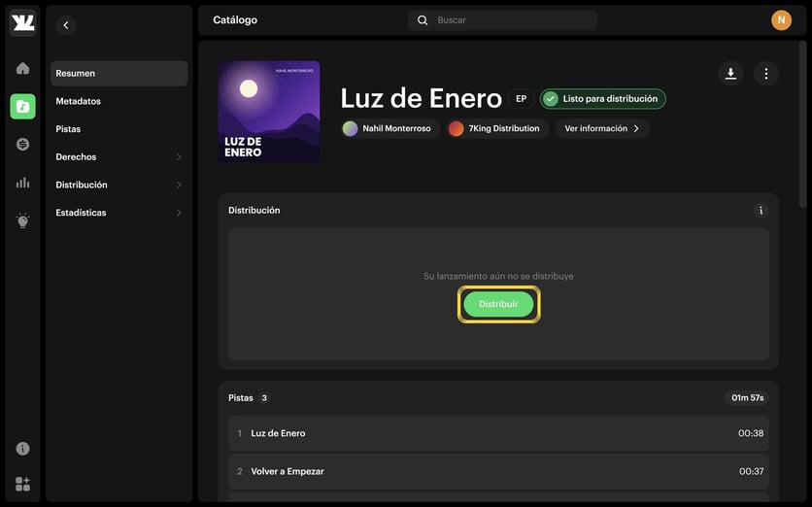Expand the Distribución sidebar item
Image resolution: width=812 pixels, height=507 pixels.
(119, 185)
